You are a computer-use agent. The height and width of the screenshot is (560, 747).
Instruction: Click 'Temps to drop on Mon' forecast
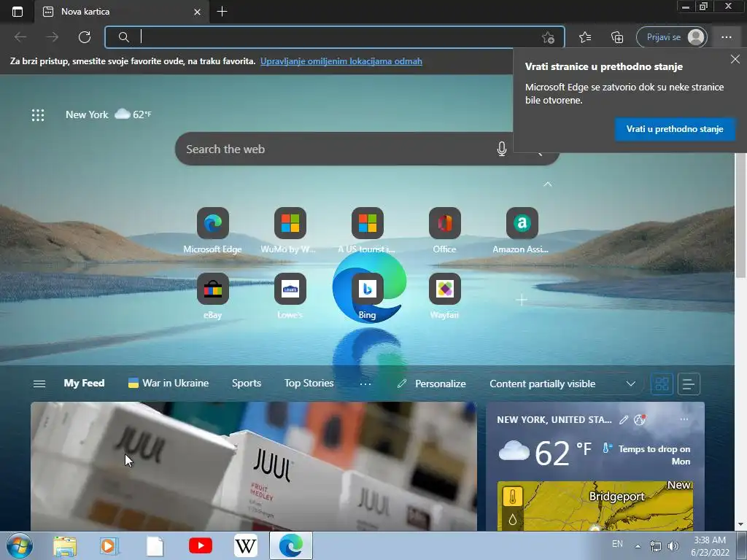(654, 455)
